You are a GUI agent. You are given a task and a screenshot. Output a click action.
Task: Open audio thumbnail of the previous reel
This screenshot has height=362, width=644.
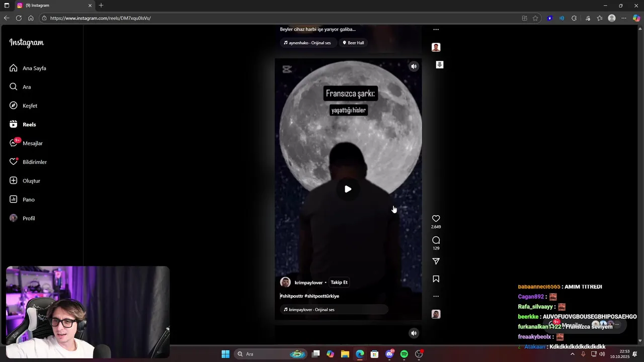pyautogui.click(x=436, y=47)
